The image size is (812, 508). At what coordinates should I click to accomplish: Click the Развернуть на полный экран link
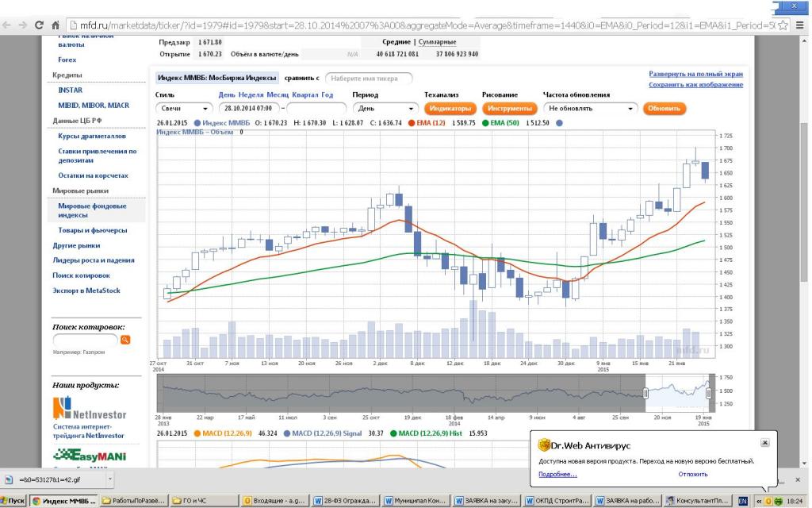(695, 74)
